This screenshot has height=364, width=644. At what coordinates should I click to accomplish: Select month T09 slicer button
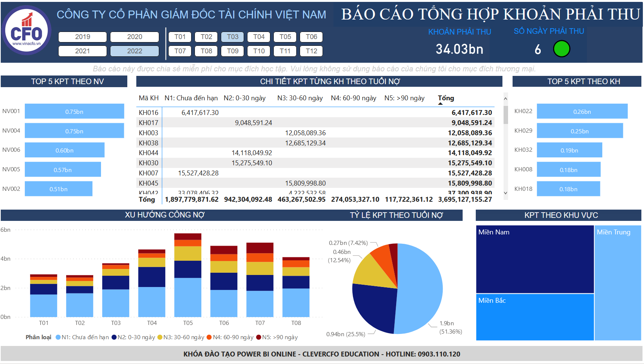(x=233, y=51)
